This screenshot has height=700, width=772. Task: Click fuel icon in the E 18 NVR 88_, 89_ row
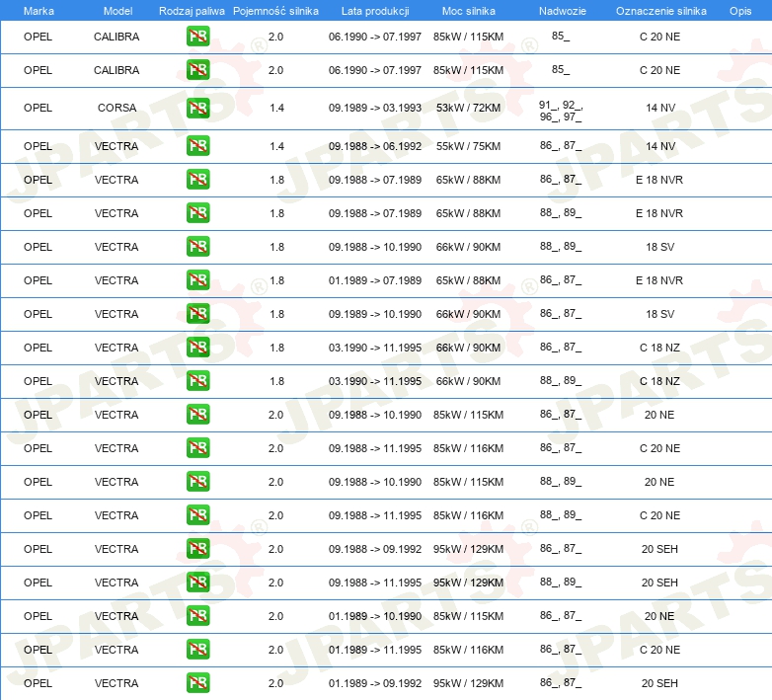point(197,213)
